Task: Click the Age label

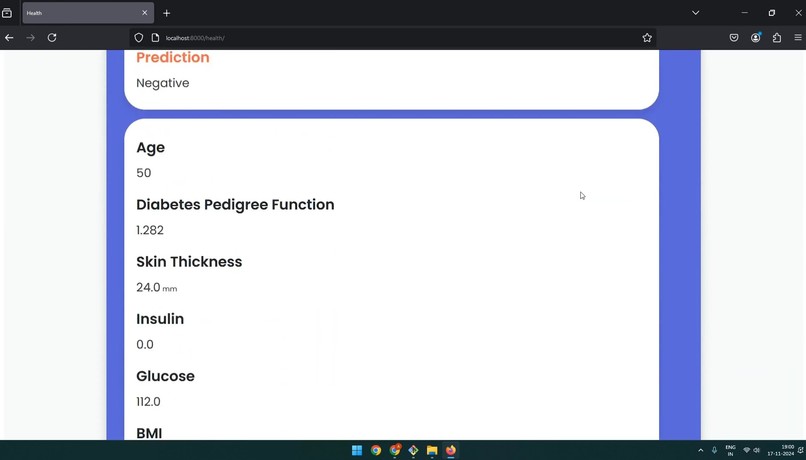Action: [151, 148]
